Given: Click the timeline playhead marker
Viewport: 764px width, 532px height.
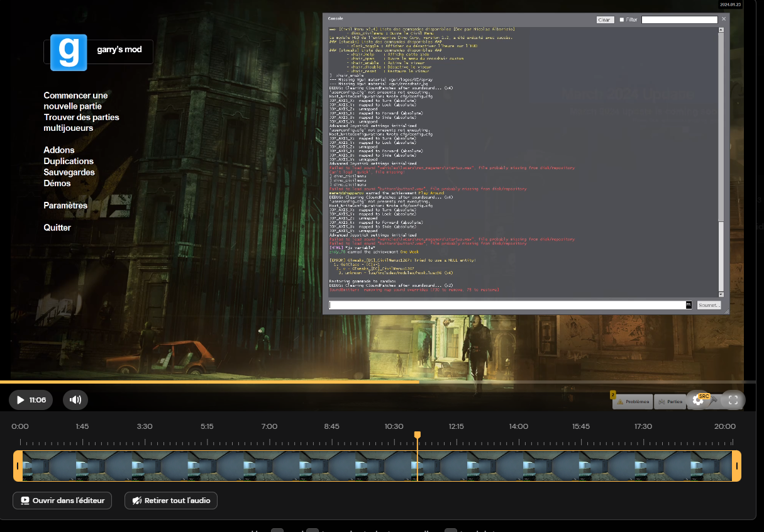Looking at the screenshot, I should pos(417,435).
